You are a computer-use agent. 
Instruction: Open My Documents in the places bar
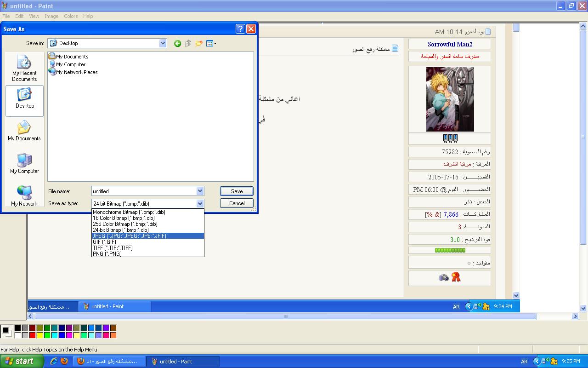pos(24,131)
